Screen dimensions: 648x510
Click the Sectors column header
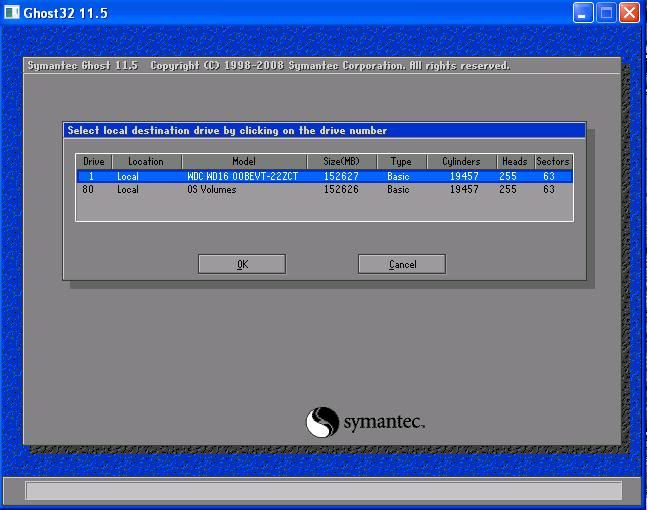553,162
